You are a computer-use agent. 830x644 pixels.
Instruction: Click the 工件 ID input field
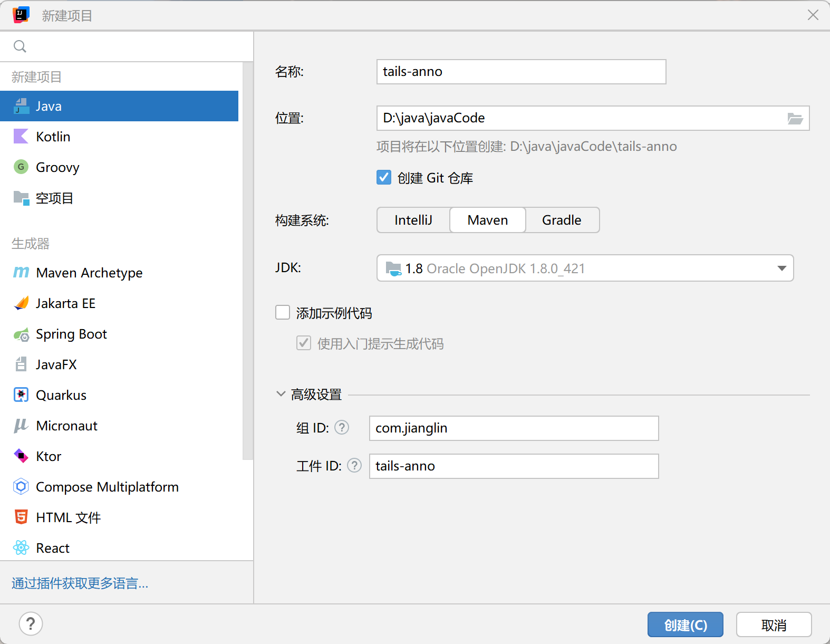pos(514,466)
